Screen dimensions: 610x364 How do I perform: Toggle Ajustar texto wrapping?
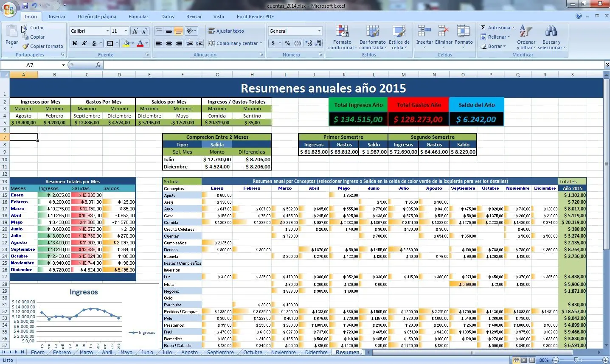click(x=226, y=31)
